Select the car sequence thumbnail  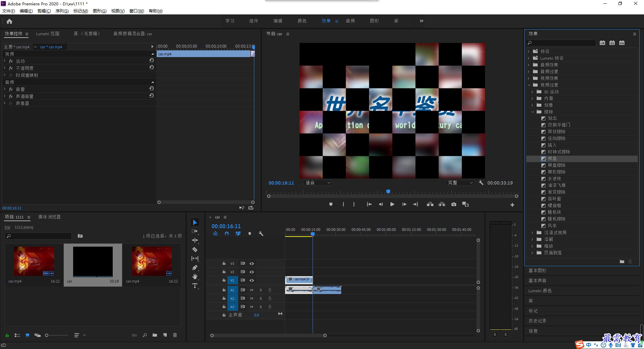(93, 262)
